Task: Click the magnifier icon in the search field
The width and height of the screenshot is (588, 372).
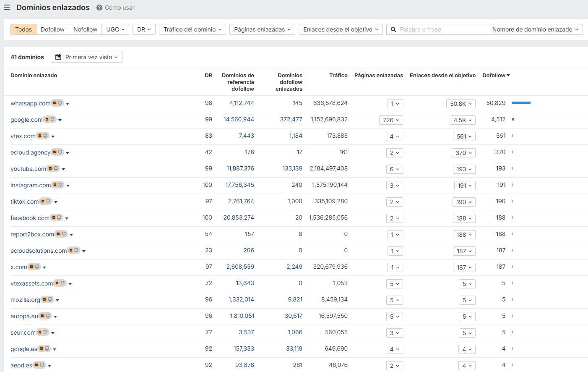Action: tap(393, 29)
